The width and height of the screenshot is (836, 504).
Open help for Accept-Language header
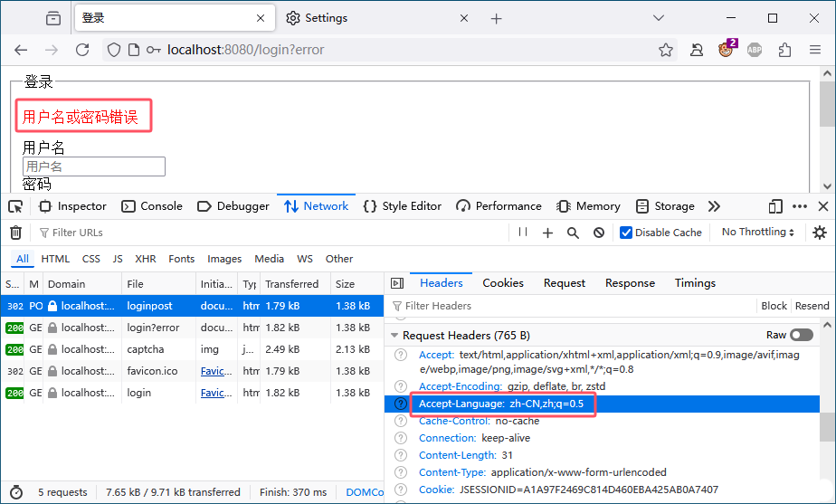coord(401,404)
